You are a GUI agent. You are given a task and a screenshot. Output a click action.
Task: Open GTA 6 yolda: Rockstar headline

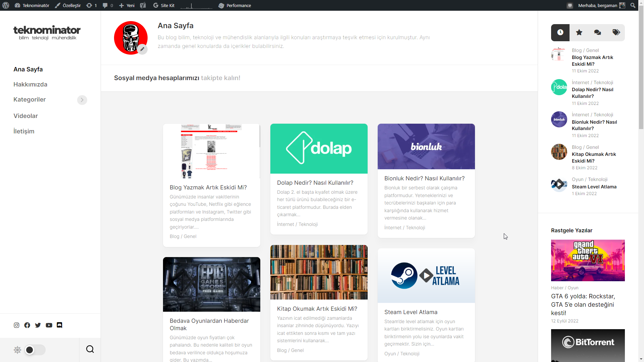click(x=583, y=305)
